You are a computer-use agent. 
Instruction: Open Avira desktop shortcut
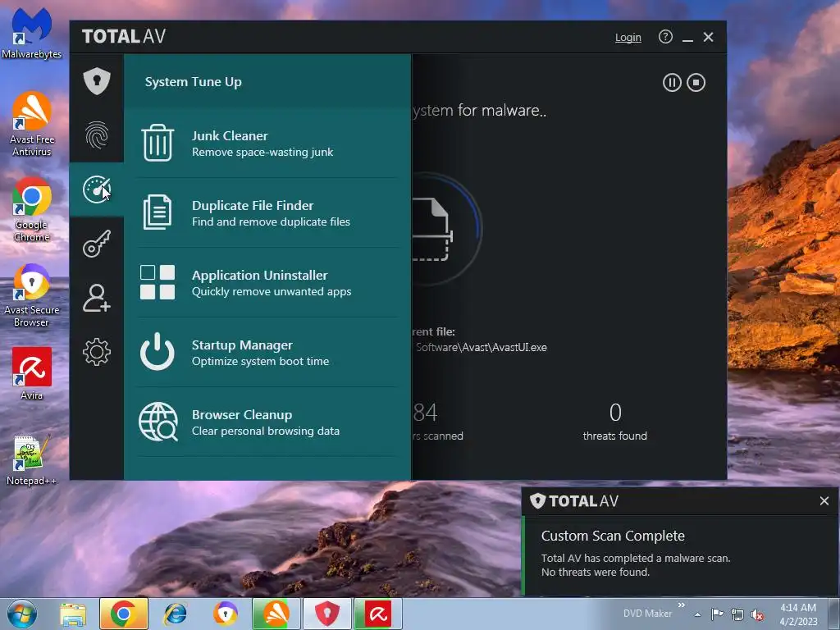pyautogui.click(x=32, y=374)
